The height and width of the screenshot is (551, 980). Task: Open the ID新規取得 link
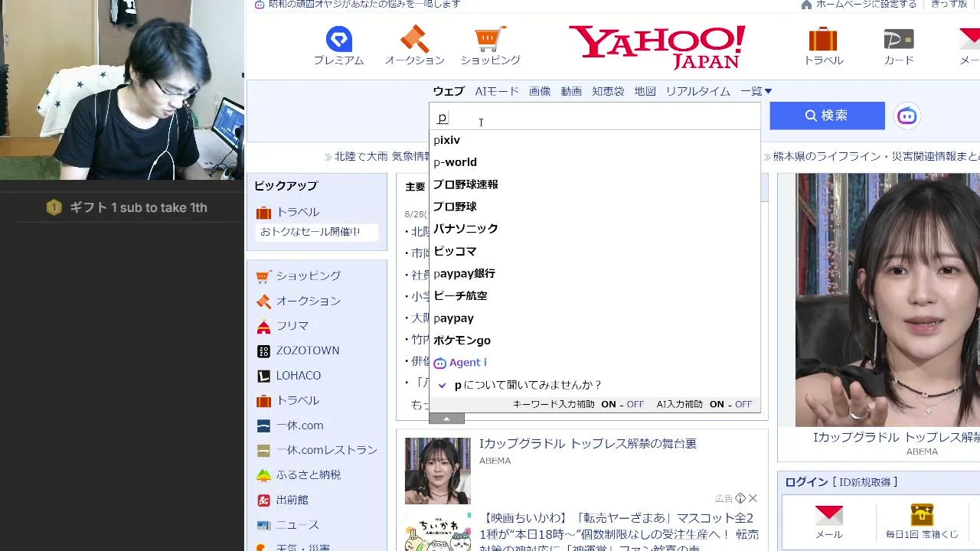865,482
